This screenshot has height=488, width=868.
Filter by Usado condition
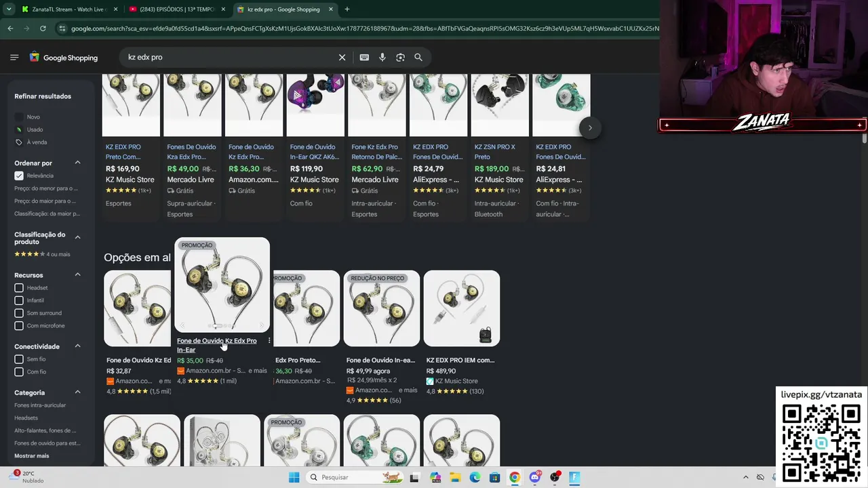28,129
